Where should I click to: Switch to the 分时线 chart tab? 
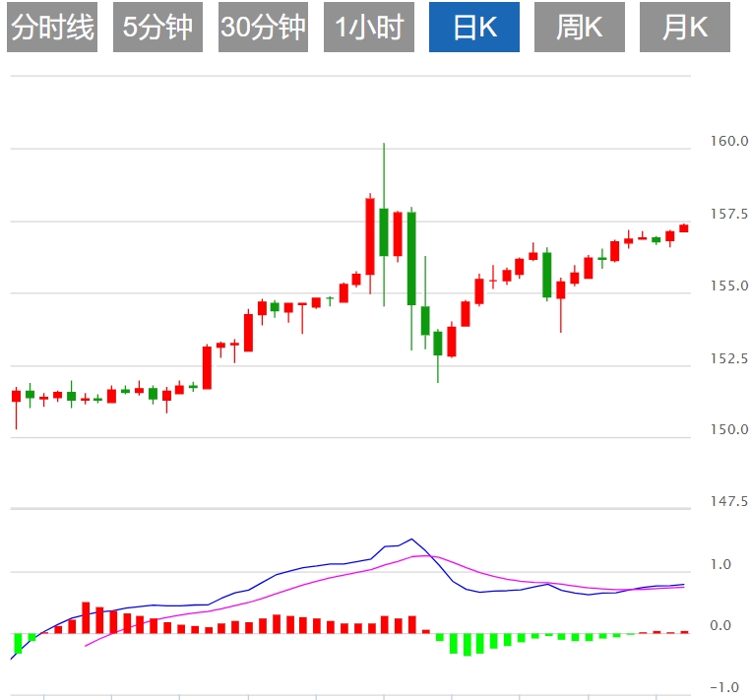(x=52, y=27)
